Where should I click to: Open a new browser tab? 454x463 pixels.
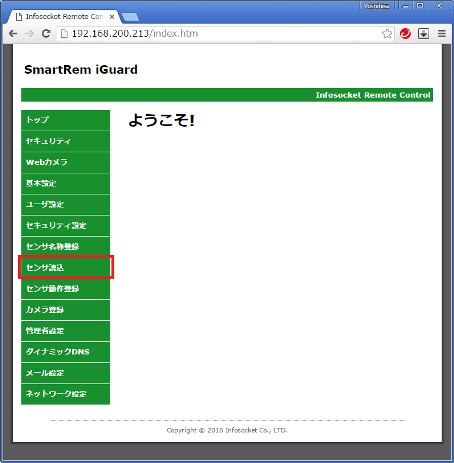[130, 17]
